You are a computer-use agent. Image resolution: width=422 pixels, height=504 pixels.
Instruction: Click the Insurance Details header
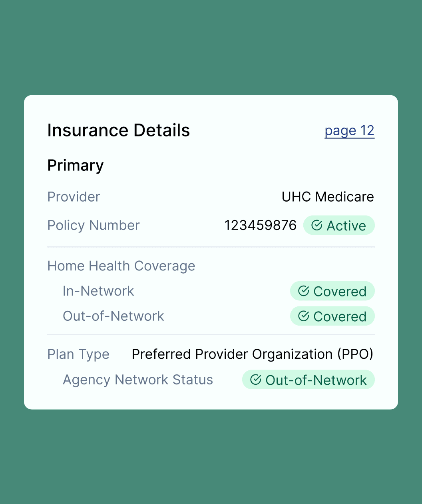(119, 130)
